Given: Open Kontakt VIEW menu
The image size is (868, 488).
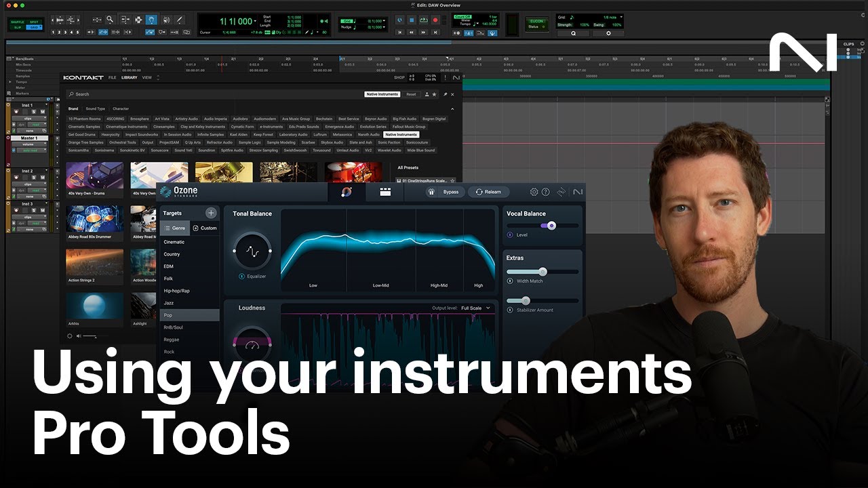Looking at the screenshot, I should pos(147,77).
